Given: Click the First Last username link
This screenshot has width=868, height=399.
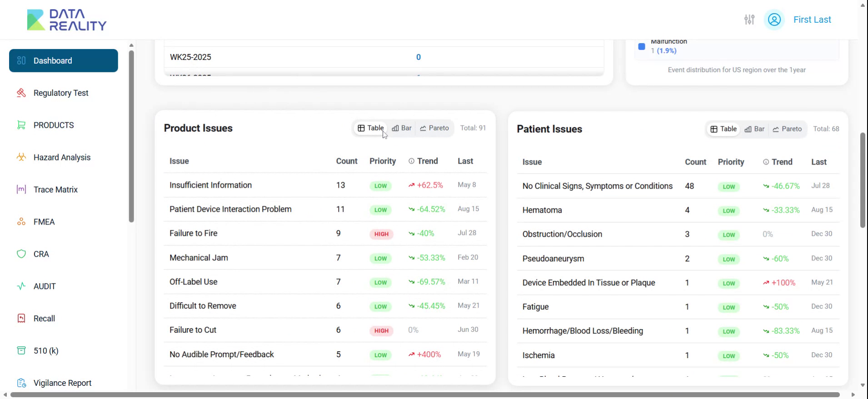Looking at the screenshot, I should [812, 20].
